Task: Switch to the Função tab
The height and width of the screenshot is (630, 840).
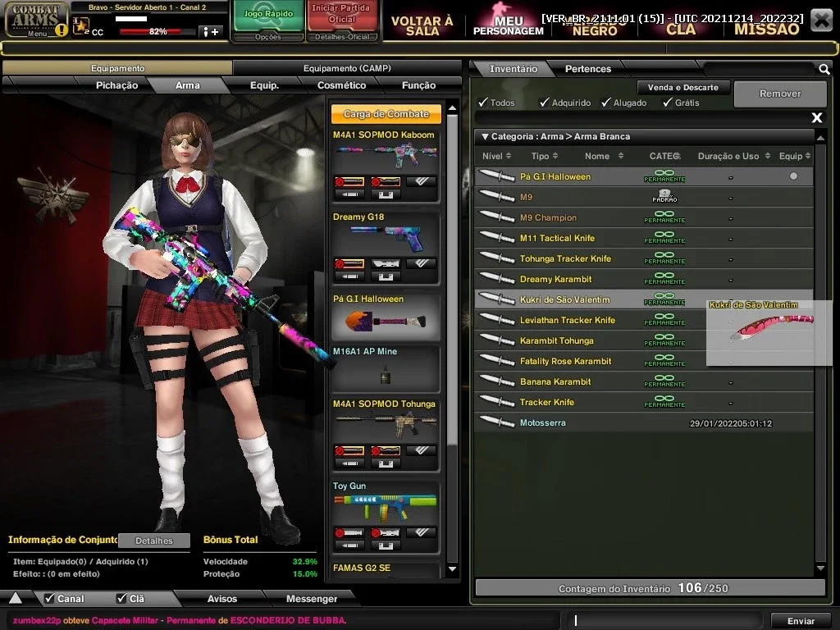Action: point(419,85)
